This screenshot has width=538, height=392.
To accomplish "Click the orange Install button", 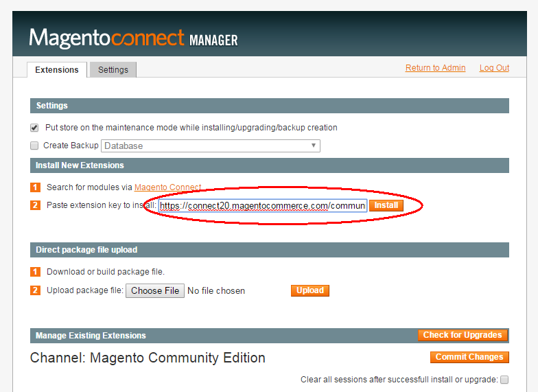I will pyautogui.click(x=386, y=205).
